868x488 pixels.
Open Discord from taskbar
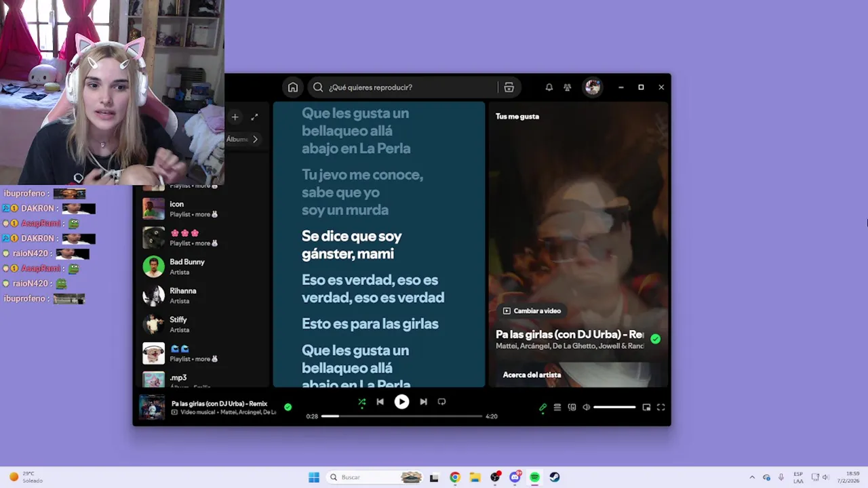pos(515,477)
